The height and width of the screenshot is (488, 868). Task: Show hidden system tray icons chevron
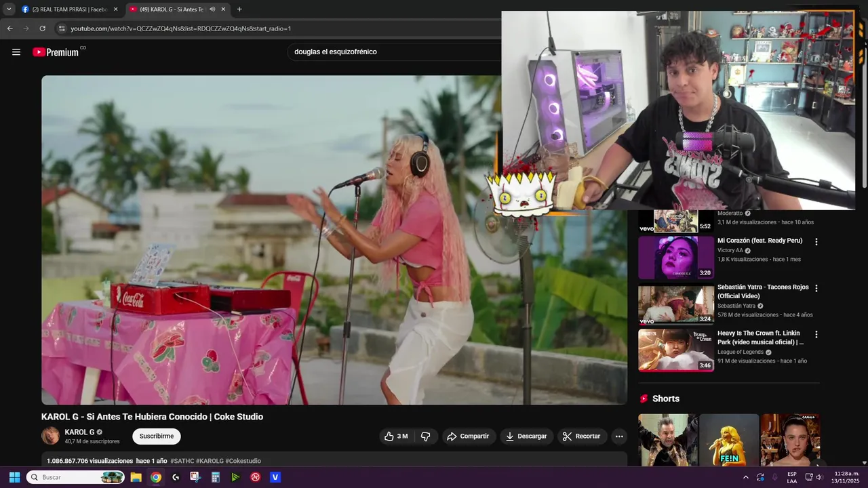coord(746,477)
